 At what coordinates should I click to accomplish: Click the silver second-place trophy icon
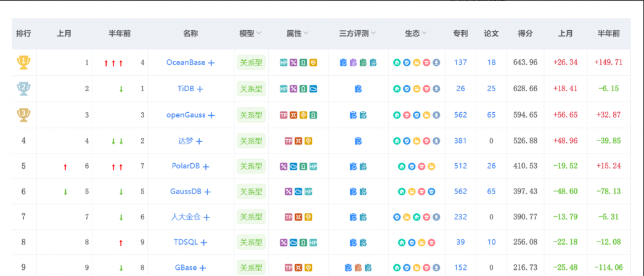tap(23, 89)
